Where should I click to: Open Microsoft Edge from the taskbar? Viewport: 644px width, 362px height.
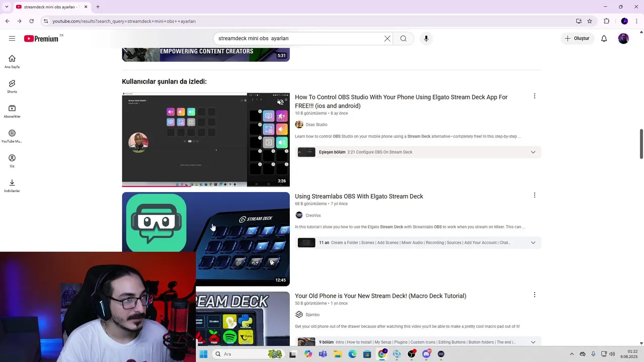click(x=352, y=354)
